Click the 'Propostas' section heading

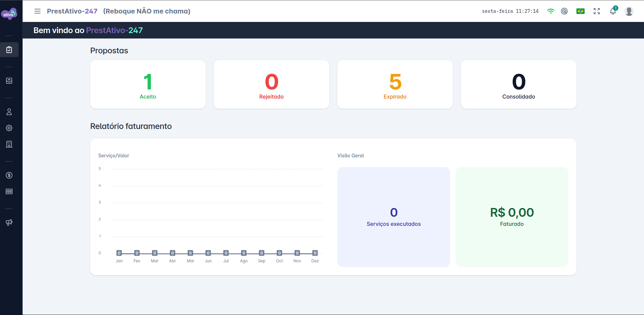point(109,51)
